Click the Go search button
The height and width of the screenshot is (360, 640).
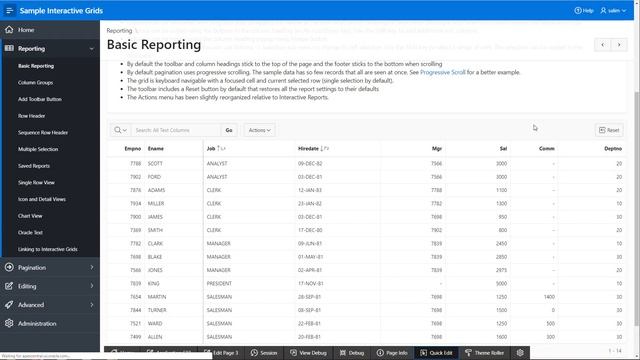[x=229, y=130]
